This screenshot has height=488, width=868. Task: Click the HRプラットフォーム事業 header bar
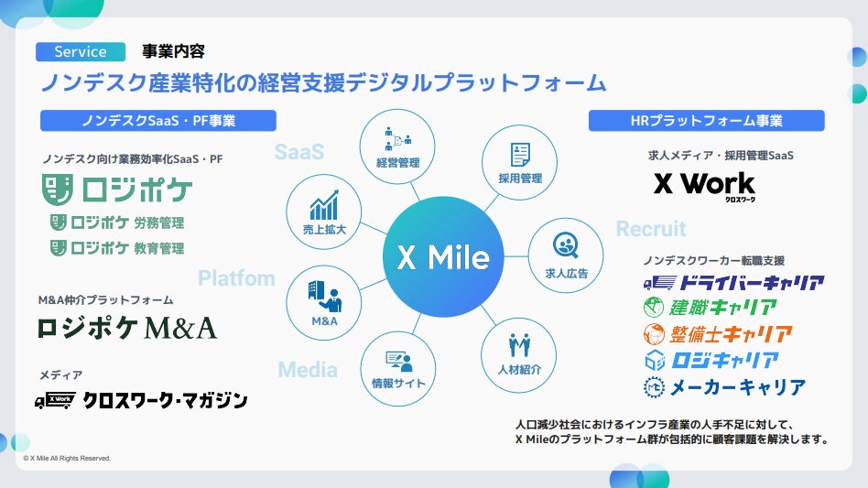tap(706, 121)
